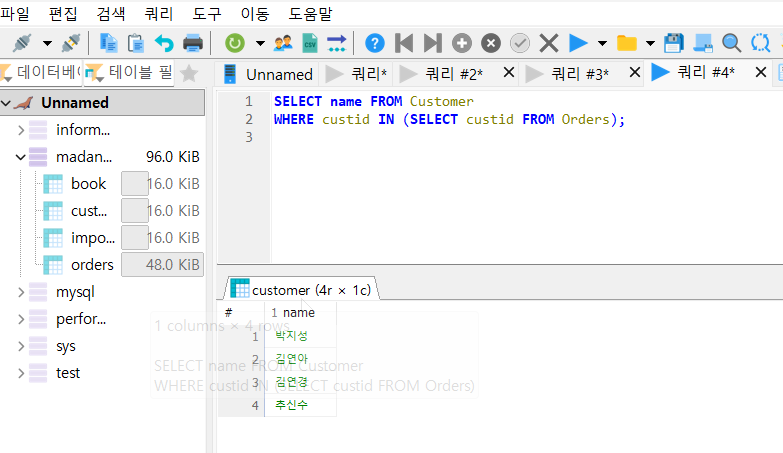Screen dimensions: 783x453
Task: Click the favorites star icon
Action: click(189, 73)
